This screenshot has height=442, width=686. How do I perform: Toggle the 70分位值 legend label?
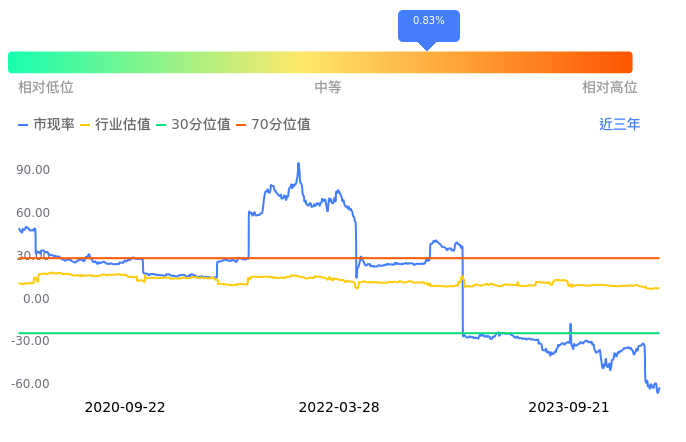click(x=281, y=125)
